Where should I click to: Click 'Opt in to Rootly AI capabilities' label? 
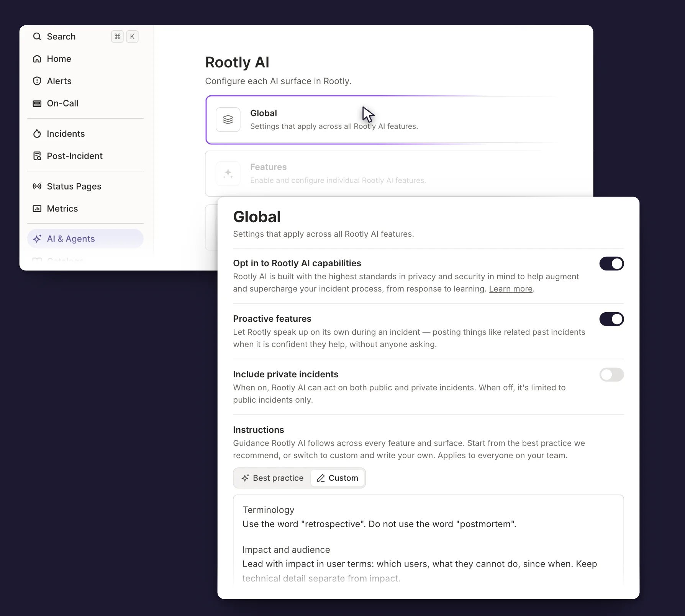[297, 263]
